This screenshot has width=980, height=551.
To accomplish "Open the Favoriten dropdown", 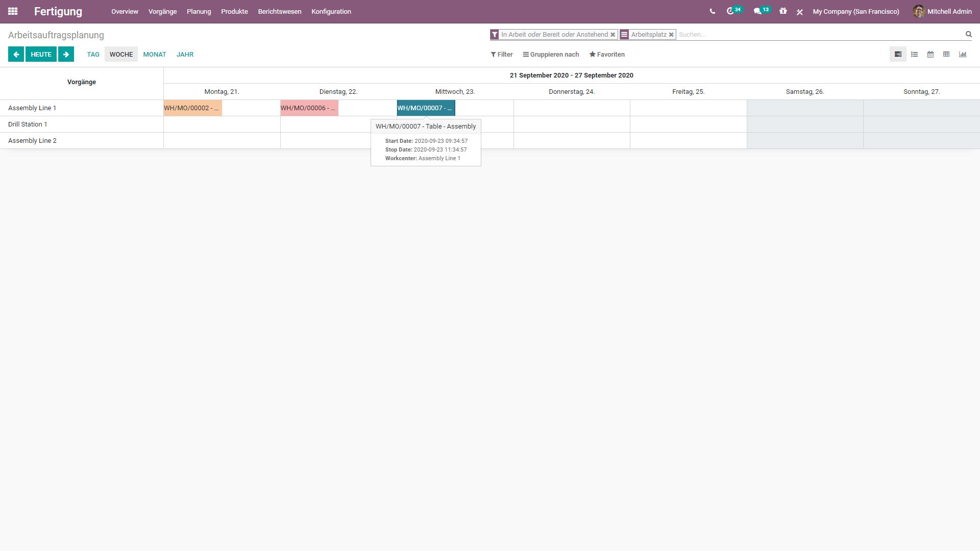I will (x=607, y=54).
